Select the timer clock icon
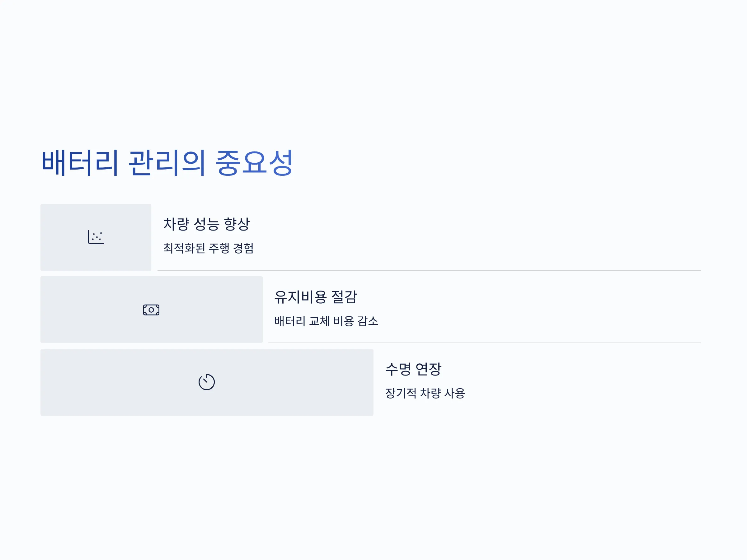The height and width of the screenshot is (560, 747). pyautogui.click(x=207, y=382)
